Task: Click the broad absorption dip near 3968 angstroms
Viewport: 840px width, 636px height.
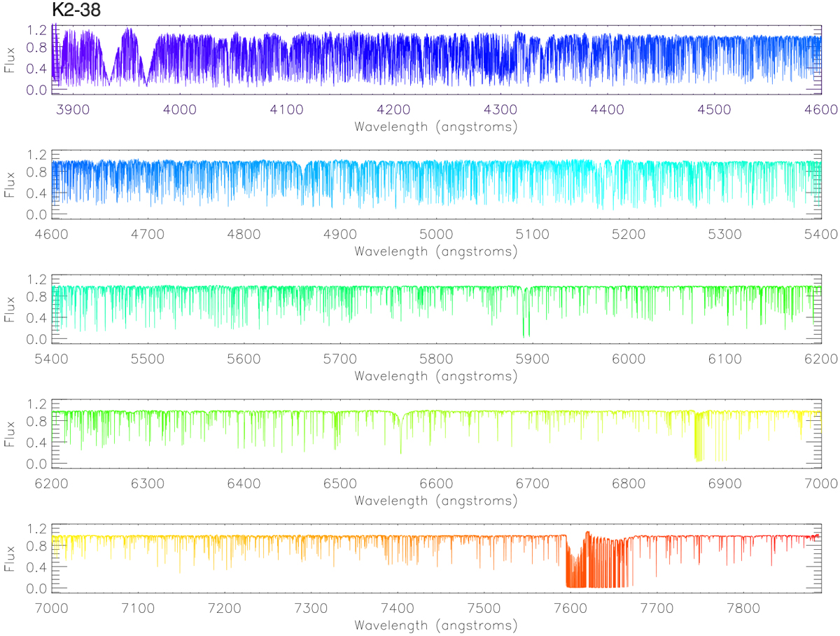Action: coord(145,74)
